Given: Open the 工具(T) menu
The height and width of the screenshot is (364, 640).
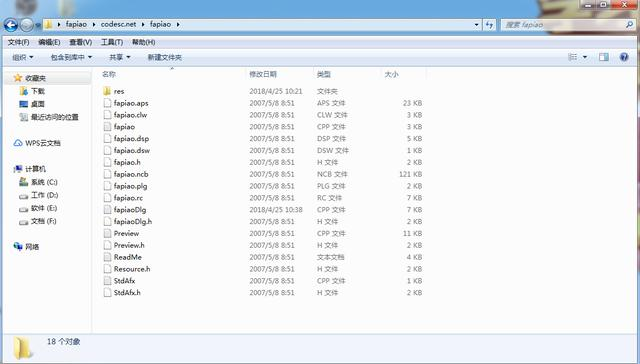Looking at the screenshot, I should point(112,42).
